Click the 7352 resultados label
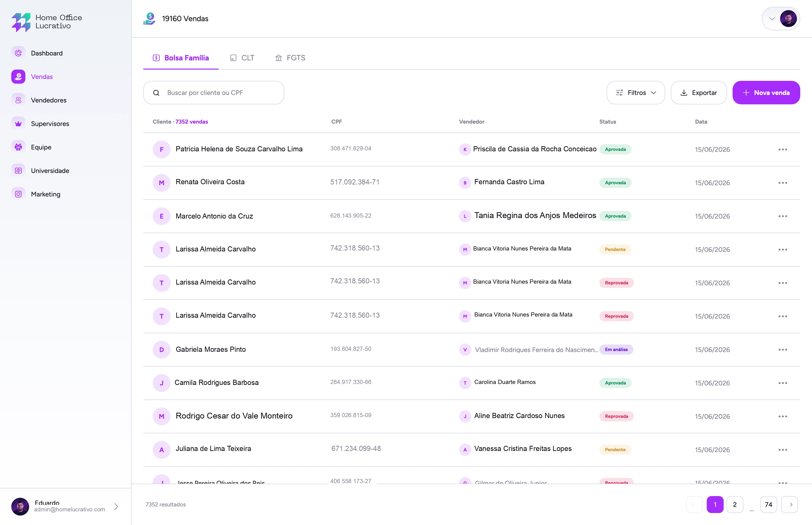 coord(166,505)
